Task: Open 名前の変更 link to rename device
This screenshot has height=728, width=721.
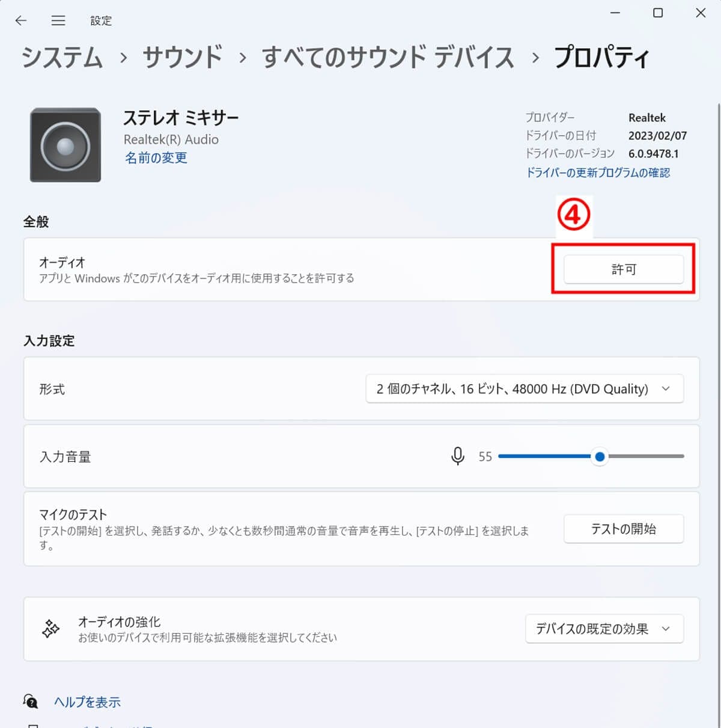Action: (156, 158)
